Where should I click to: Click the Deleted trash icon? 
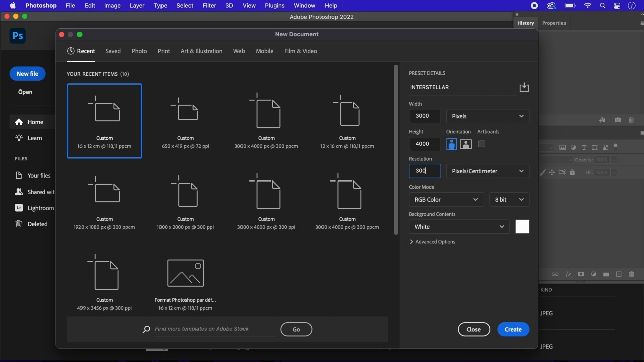pos(19,224)
